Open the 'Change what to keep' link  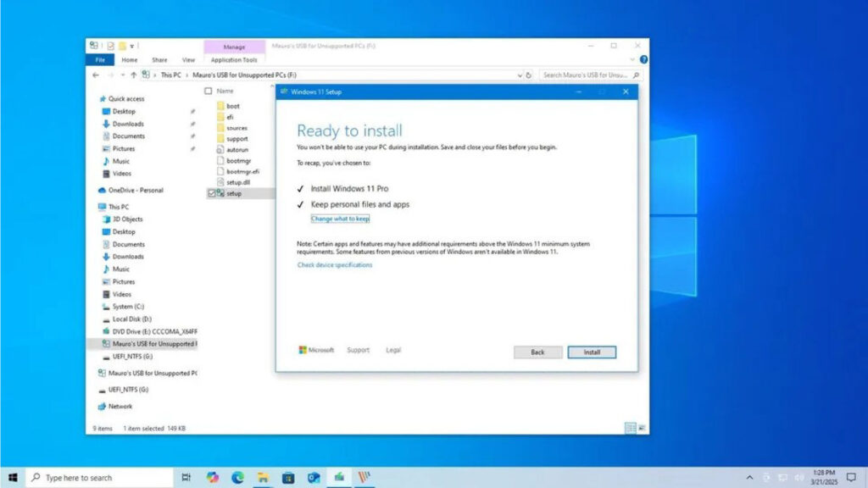(x=340, y=219)
